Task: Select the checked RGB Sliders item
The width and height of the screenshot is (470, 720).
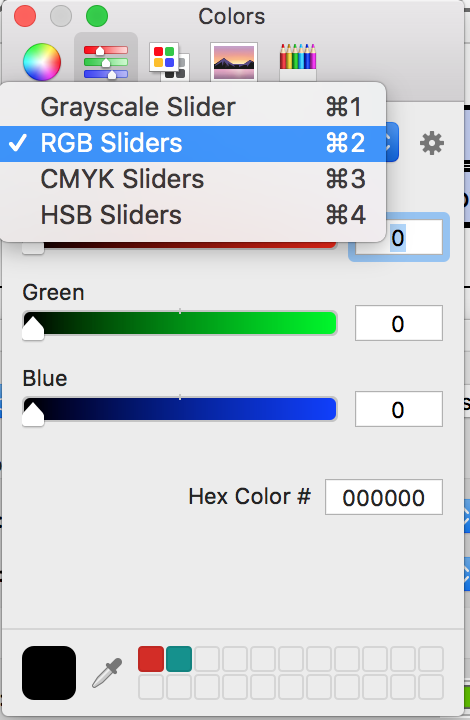Action: [193, 143]
